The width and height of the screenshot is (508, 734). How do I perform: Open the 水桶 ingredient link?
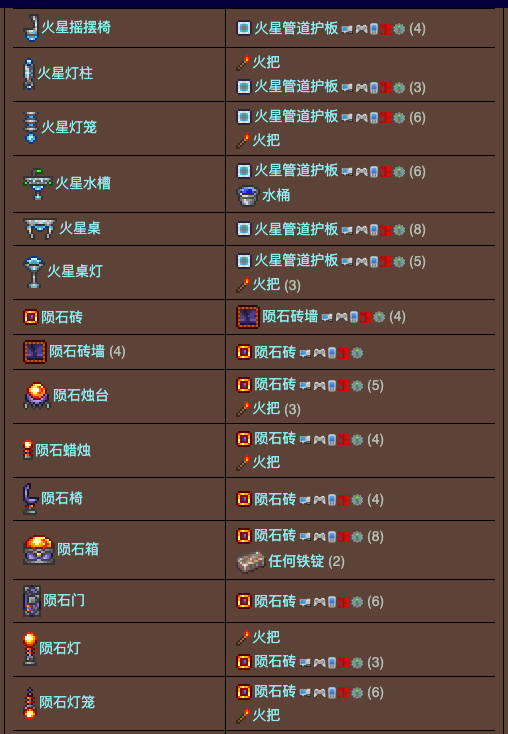click(276, 195)
